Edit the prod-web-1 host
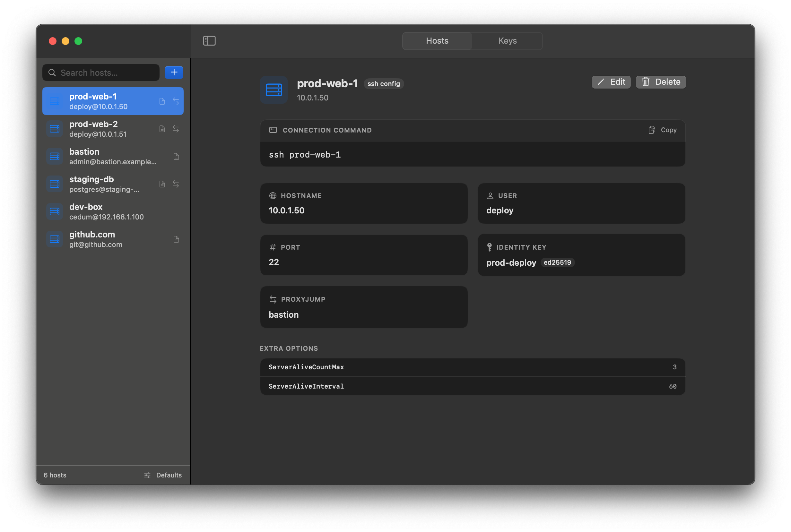 tap(611, 82)
